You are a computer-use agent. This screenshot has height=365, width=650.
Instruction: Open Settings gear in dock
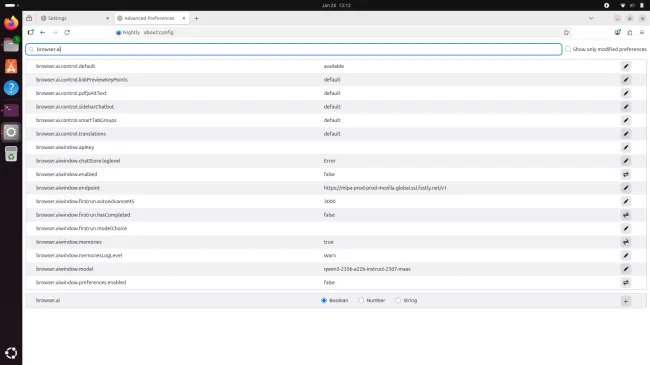tap(11, 132)
